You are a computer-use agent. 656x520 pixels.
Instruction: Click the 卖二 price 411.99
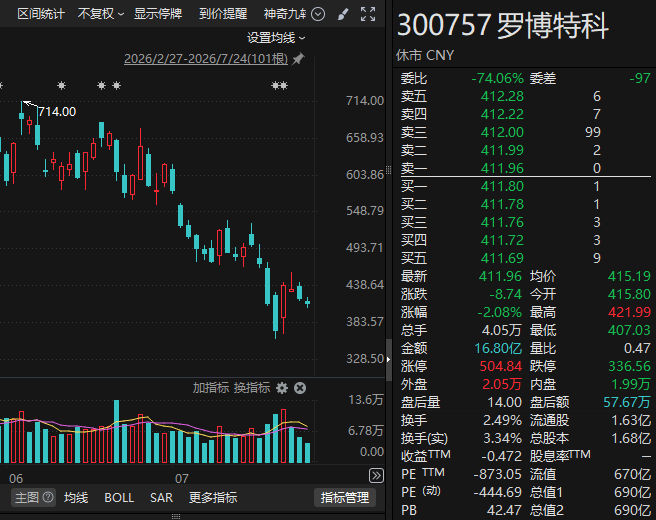pyautogui.click(x=502, y=150)
